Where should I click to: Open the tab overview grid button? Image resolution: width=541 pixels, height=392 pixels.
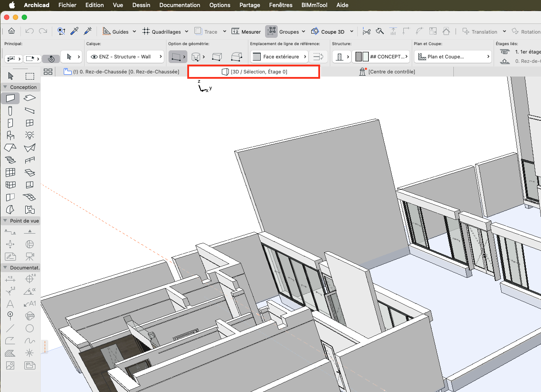click(x=48, y=72)
